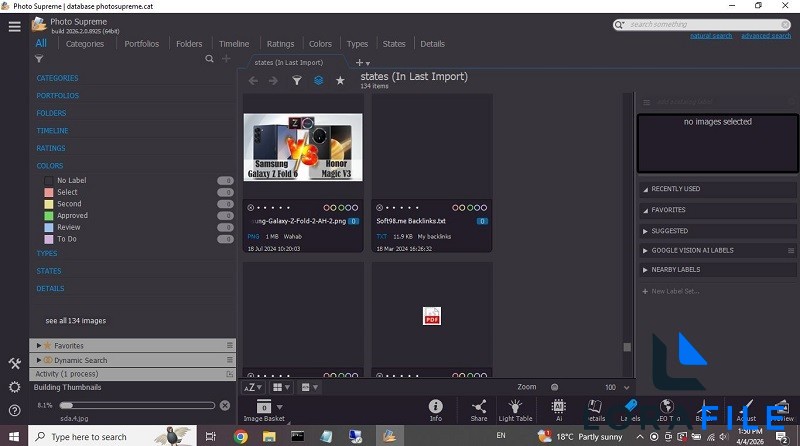This screenshot has height=446, width=800.
Task: Open the FOLDERS catalog heading
Action: 51,113
